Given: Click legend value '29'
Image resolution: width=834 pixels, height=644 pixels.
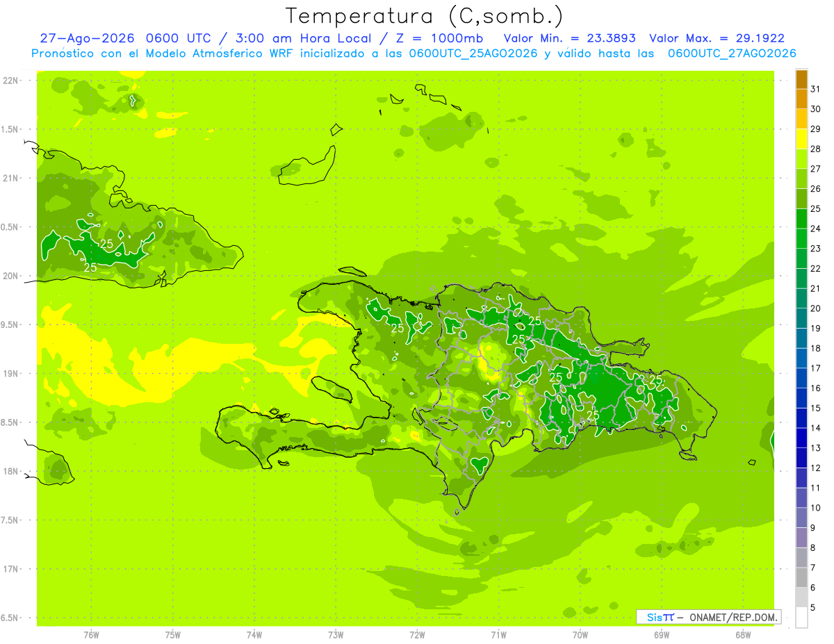Looking at the screenshot, I should point(816,129).
